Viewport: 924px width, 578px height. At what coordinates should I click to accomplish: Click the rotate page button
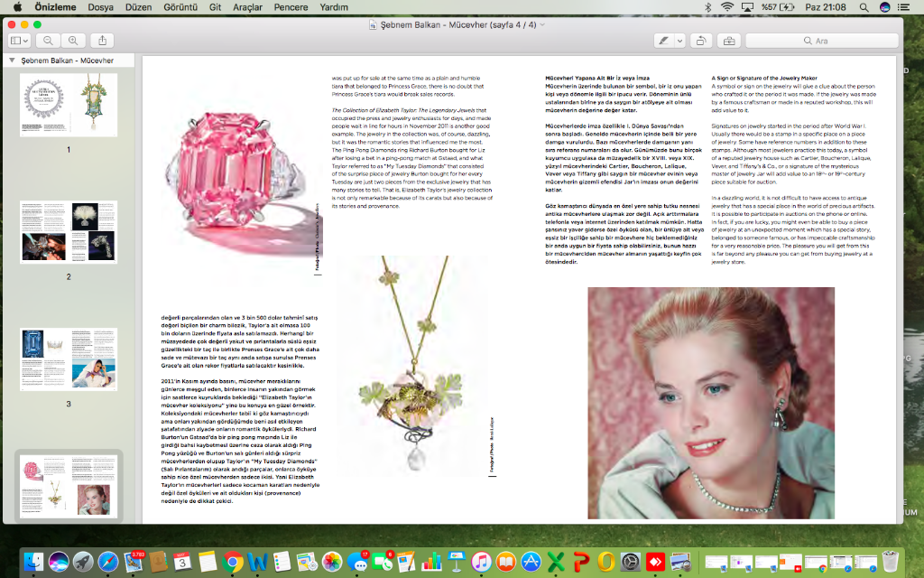701,41
